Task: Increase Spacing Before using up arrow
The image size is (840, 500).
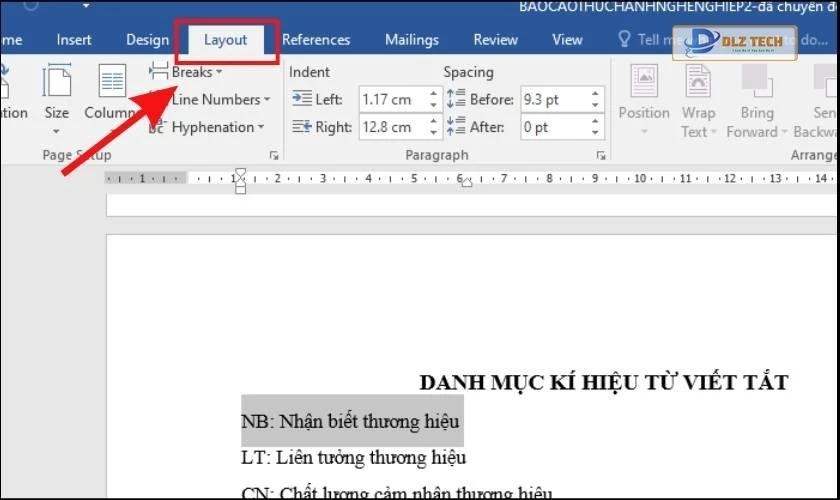Action: pos(596,95)
